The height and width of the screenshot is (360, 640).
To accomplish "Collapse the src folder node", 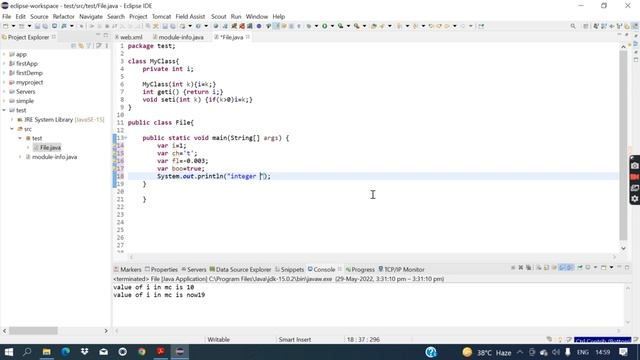I will point(12,129).
